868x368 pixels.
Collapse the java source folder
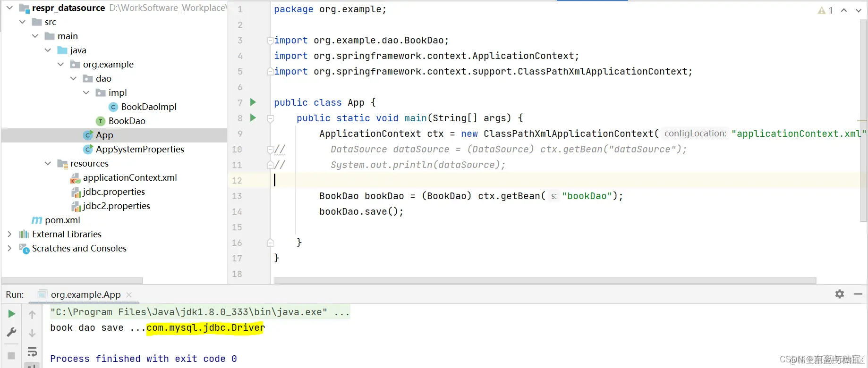(48, 50)
